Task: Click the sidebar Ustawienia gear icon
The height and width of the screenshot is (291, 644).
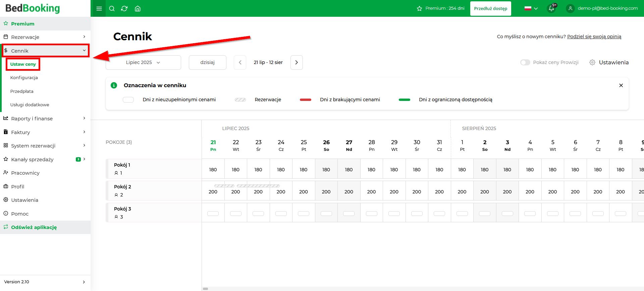Action: [x=6, y=200]
